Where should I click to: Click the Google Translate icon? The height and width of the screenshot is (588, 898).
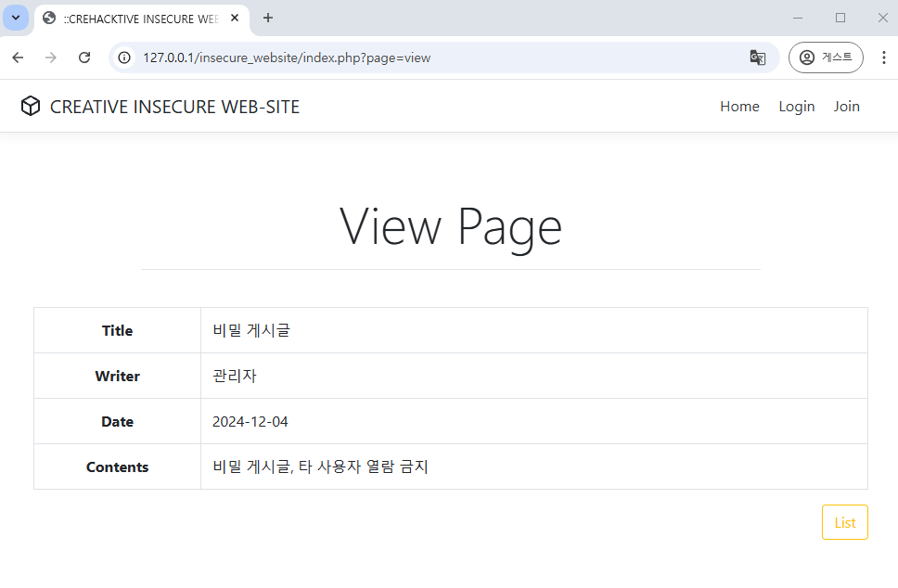(x=757, y=58)
